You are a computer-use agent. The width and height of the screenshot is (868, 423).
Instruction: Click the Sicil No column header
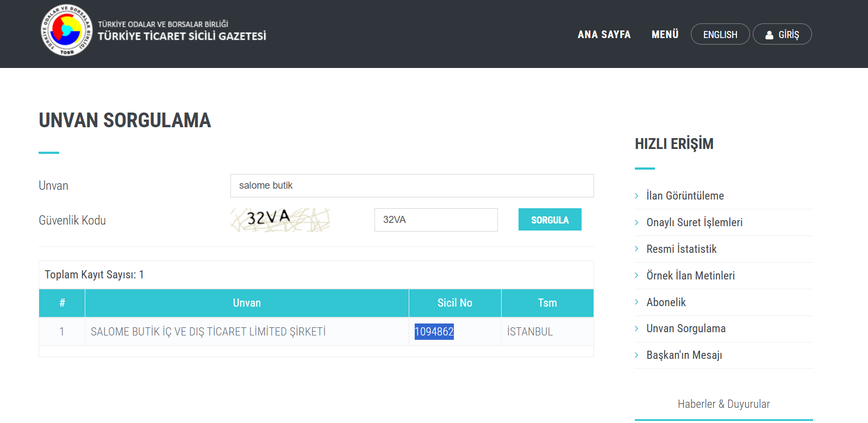(x=454, y=303)
